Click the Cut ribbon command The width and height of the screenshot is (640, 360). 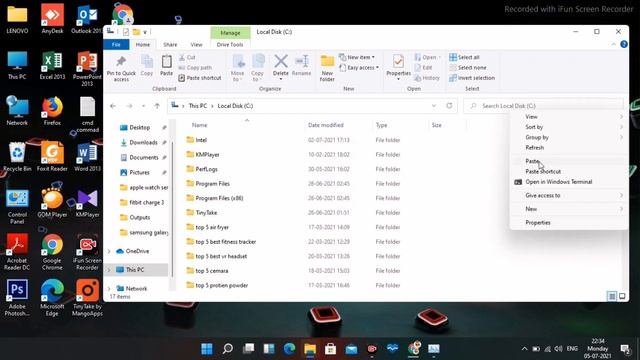point(187,58)
